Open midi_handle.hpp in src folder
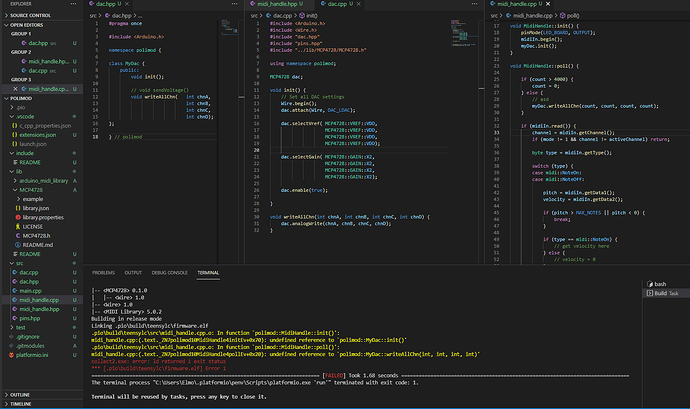The height and width of the screenshot is (409, 690). tap(41, 309)
